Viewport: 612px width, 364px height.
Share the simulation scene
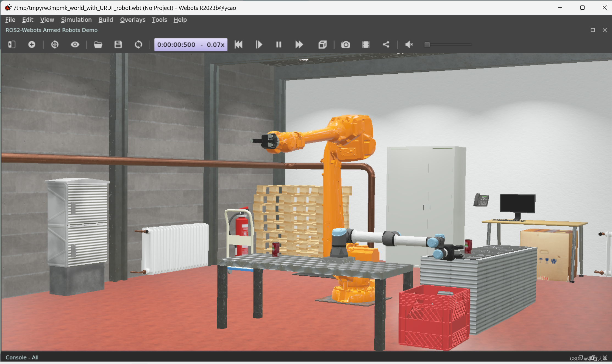386,45
